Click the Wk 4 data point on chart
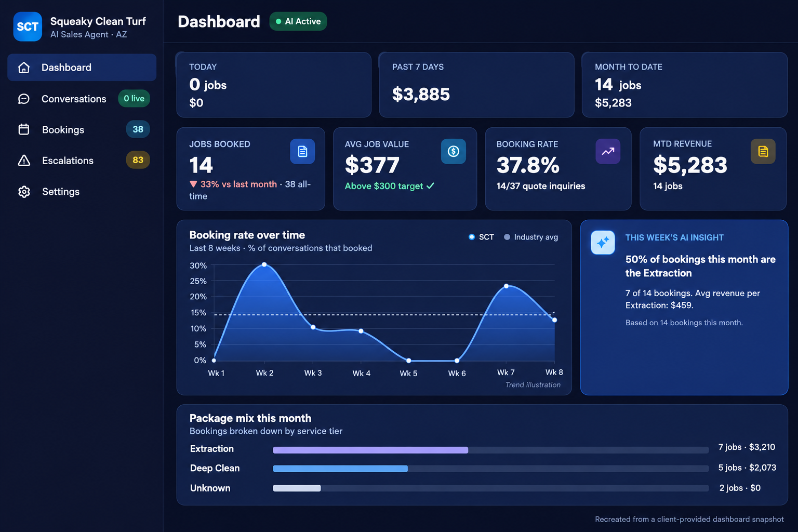This screenshot has height=532, width=798. coord(361,331)
